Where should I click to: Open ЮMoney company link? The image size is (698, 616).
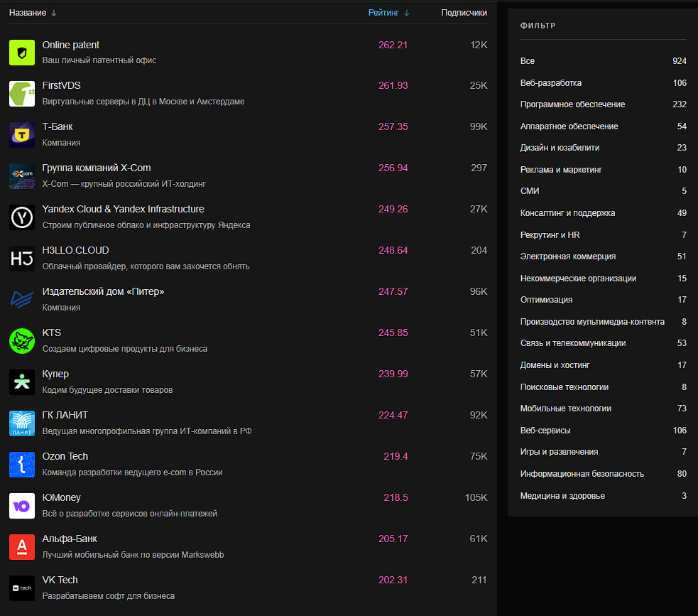tap(62, 497)
